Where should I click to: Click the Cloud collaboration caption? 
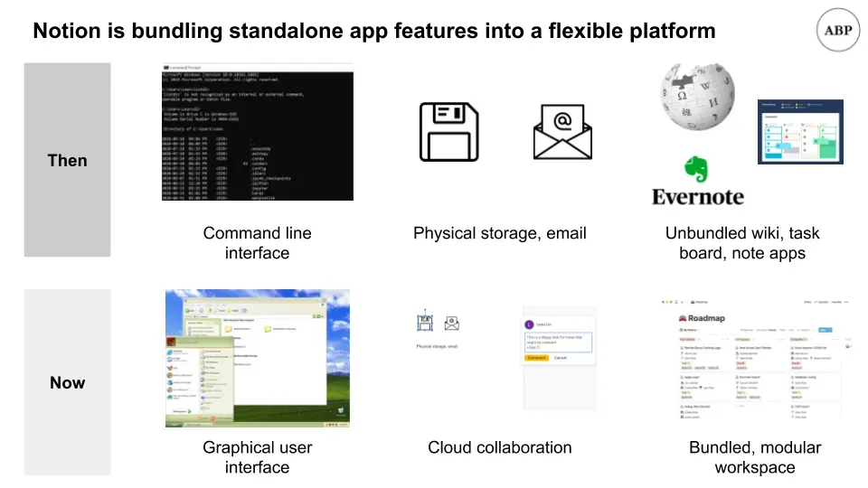click(x=499, y=447)
